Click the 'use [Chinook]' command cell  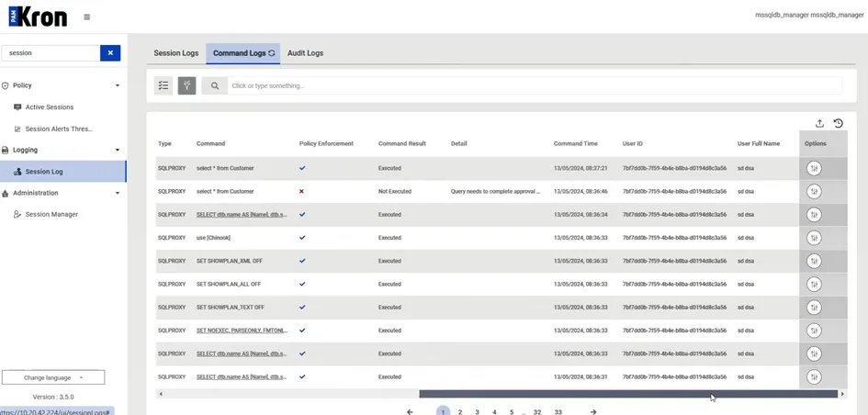(213, 238)
